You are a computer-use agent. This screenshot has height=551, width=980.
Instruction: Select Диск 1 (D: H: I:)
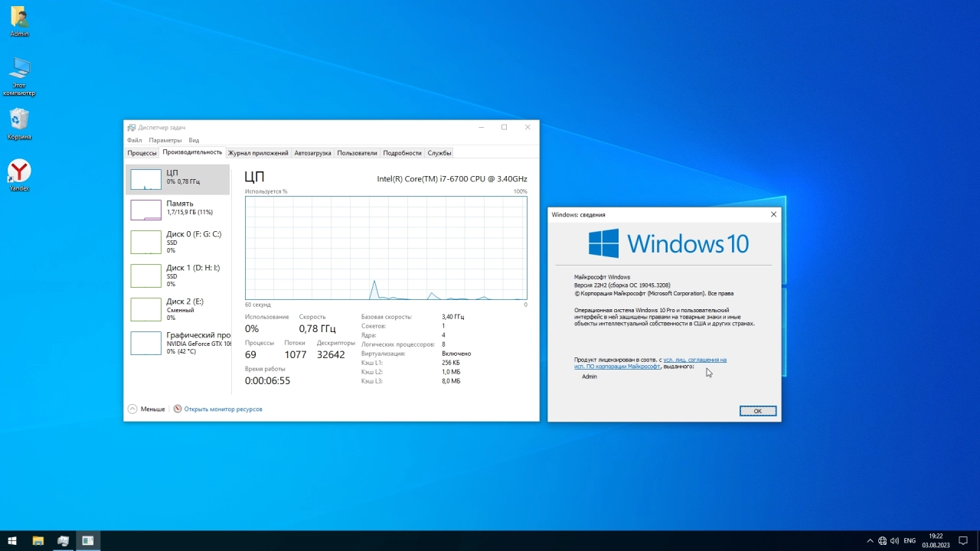[x=178, y=275]
